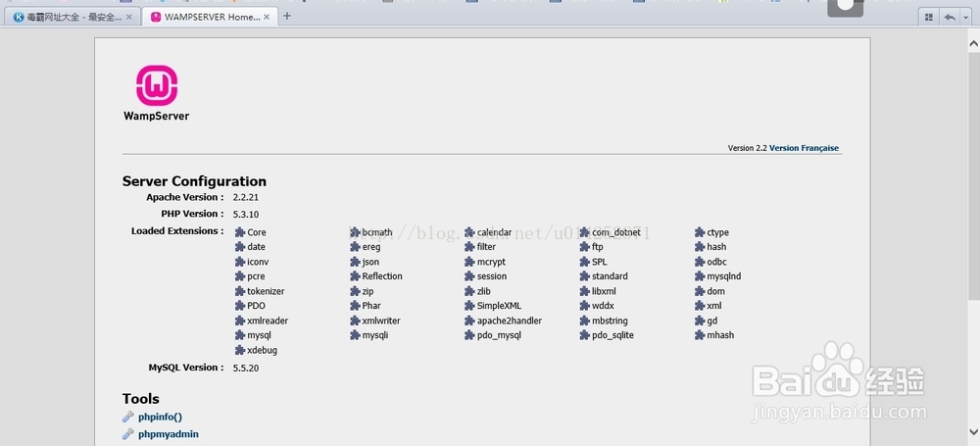Screen dimensions: 980x446
Task: Close the WAMPSERVER Homepage tab
Action: click(x=266, y=17)
